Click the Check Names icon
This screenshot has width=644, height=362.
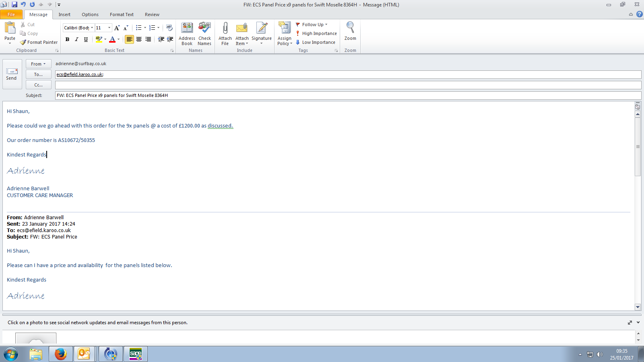pos(204,28)
